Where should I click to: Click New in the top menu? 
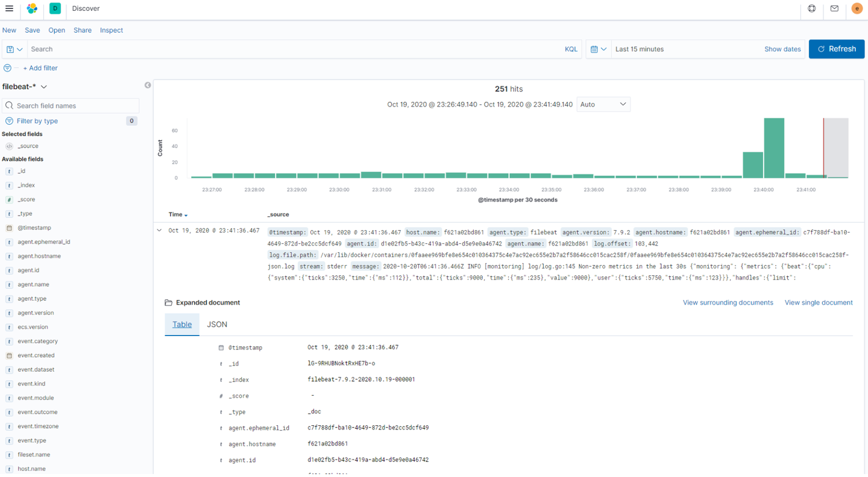[x=9, y=30]
